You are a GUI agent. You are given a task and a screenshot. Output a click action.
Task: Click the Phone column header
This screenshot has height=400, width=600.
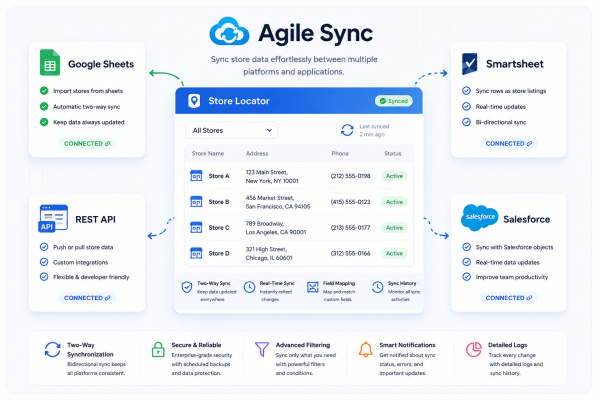point(340,153)
